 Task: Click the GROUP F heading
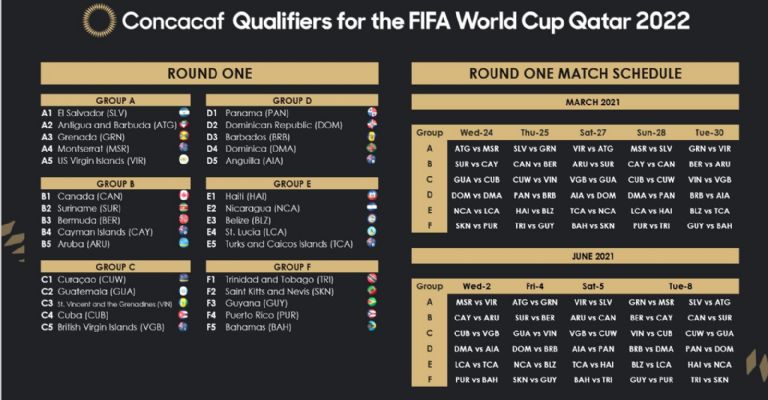292,266
